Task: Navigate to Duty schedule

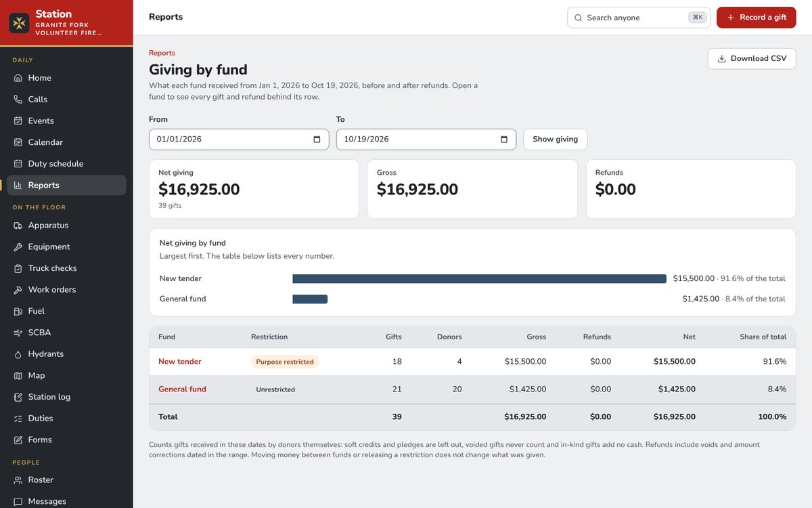Action: (x=66, y=164)
